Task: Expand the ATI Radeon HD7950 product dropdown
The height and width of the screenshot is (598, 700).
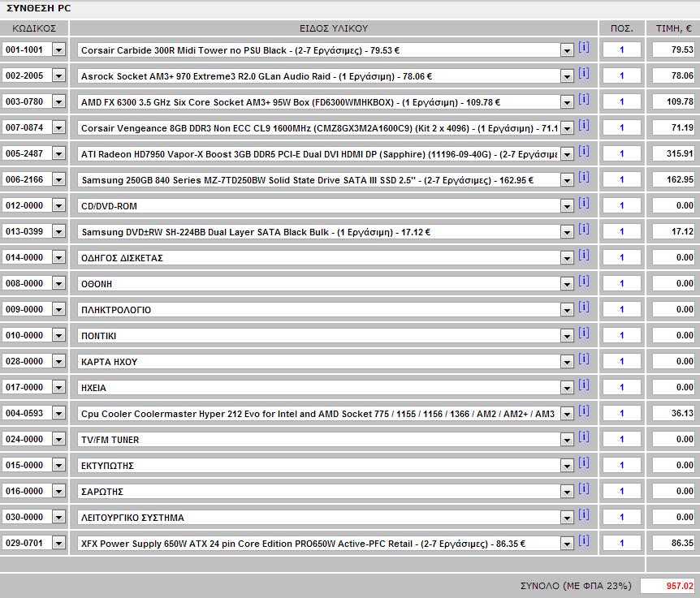Action: (x=567, y=154)
